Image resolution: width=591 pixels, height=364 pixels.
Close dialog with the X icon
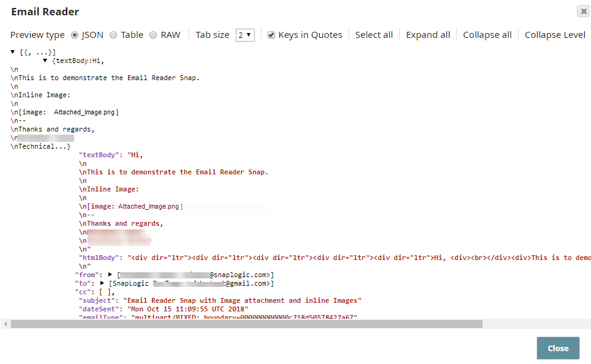point(583,12)
